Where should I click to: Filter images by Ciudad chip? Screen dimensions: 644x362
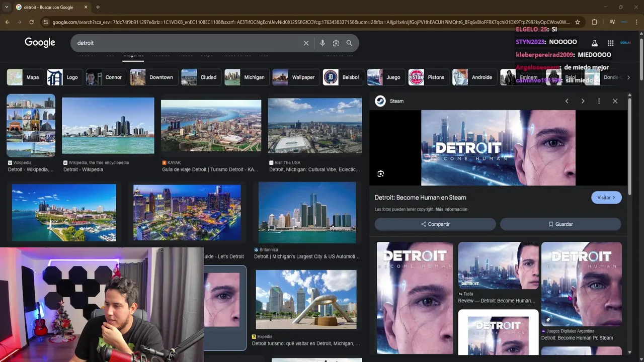coord(200,77)
